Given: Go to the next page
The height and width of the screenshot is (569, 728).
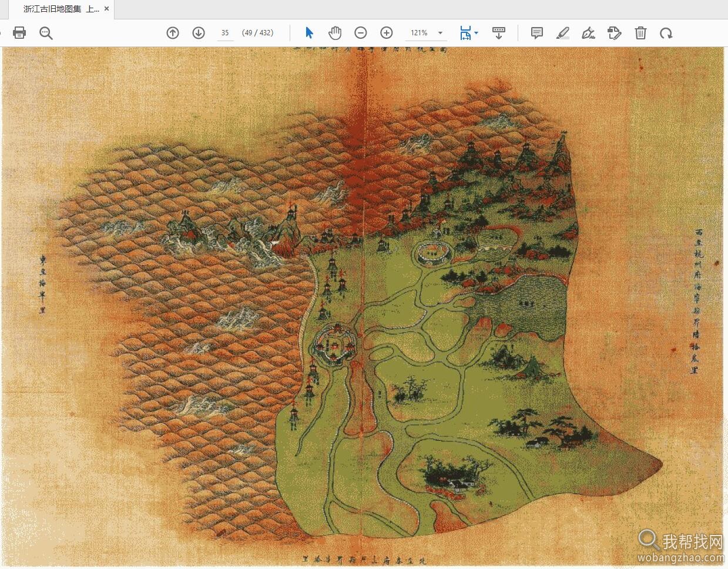Looking at the screenshot, I should point(199,33).
